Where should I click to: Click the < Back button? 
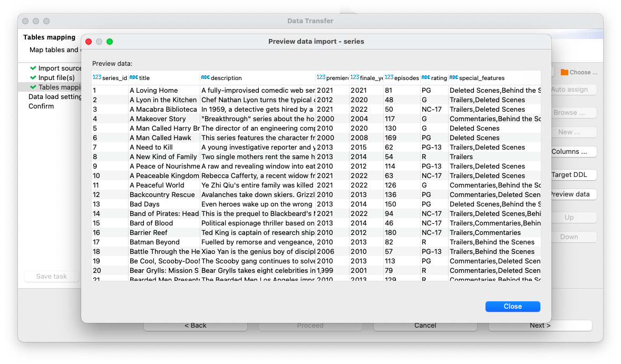point(196,325)
